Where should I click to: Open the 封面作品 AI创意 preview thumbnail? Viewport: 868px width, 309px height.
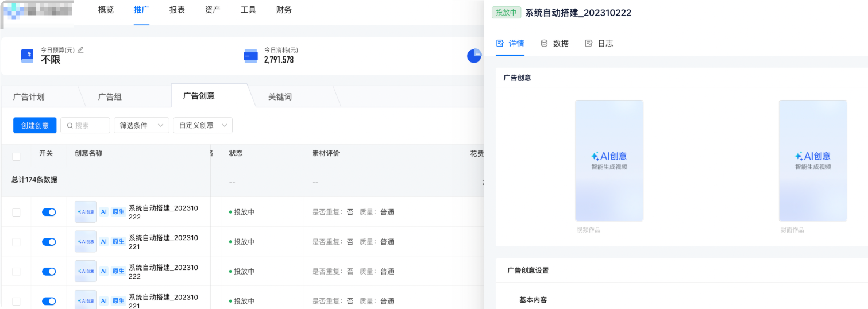coord(813,161)
